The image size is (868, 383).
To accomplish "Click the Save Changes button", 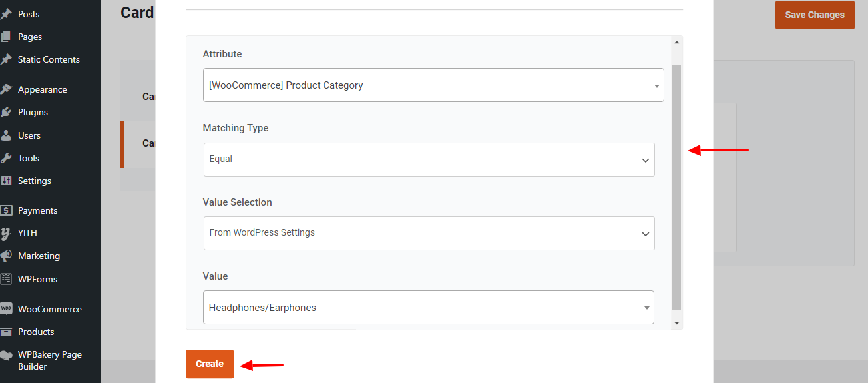I will click(814, 15).
